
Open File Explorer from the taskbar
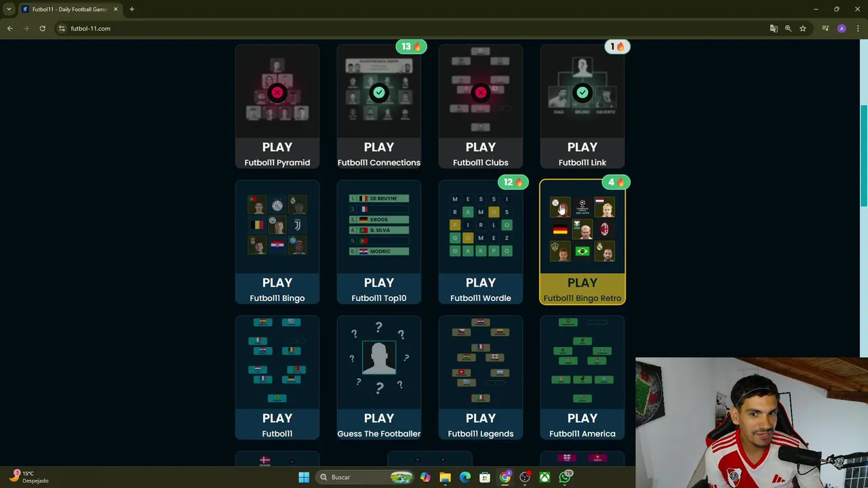(445, 477)
